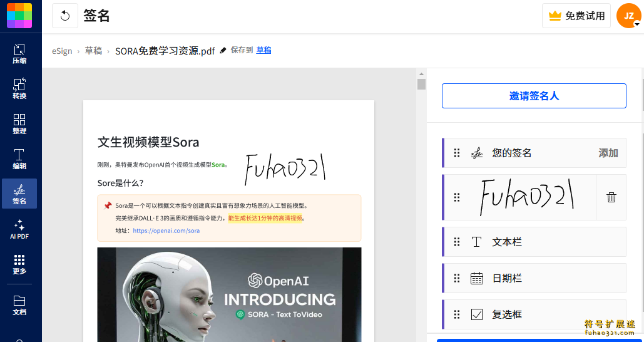Click the 文本栏 text field label
Viewport: 644px width, 342px height.
[507, 242]
